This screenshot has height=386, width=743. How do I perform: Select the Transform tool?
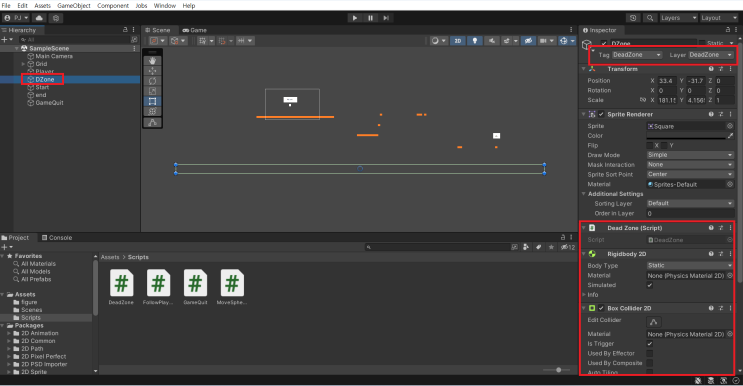click(152, 111)
